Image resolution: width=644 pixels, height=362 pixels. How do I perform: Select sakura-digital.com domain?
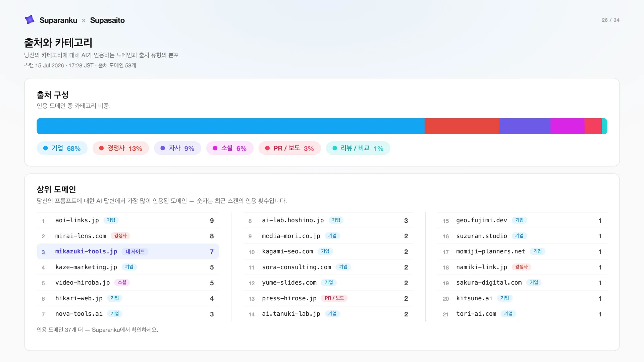[489, 283]
